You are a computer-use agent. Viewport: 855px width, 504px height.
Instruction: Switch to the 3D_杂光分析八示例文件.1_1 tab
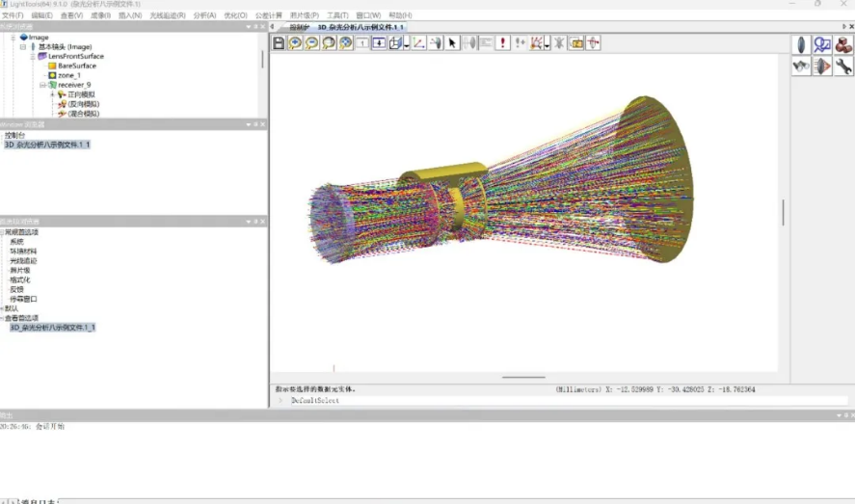click(361, 27)
